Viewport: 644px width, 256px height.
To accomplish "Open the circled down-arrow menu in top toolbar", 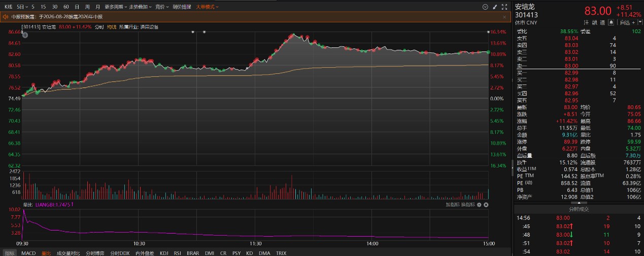I will tap(485, 7).
